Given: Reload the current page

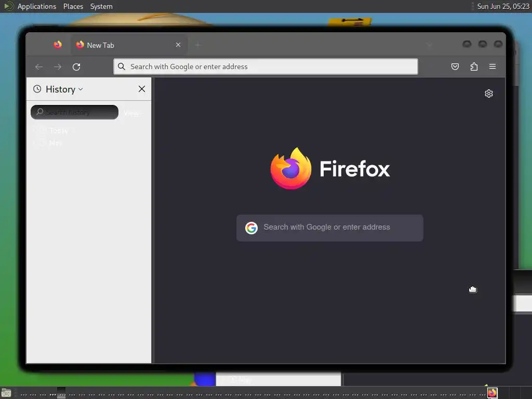Looking at the screenshot, I should 76,67.
